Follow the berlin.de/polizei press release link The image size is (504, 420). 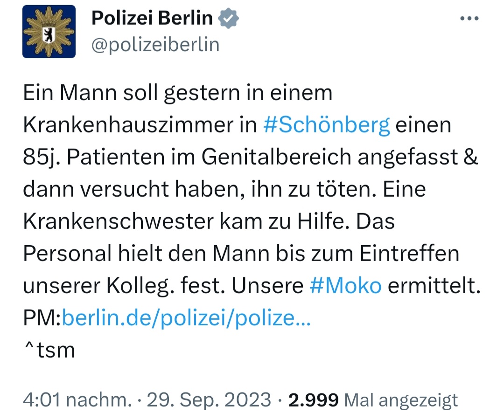(x=186, y=318)
